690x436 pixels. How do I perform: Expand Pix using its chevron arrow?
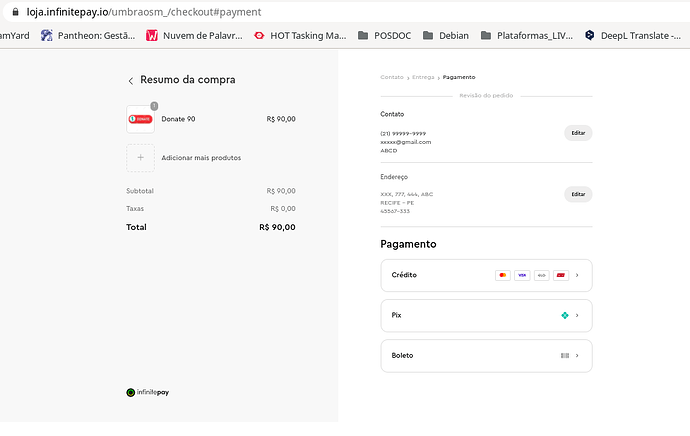pos(577,315)
